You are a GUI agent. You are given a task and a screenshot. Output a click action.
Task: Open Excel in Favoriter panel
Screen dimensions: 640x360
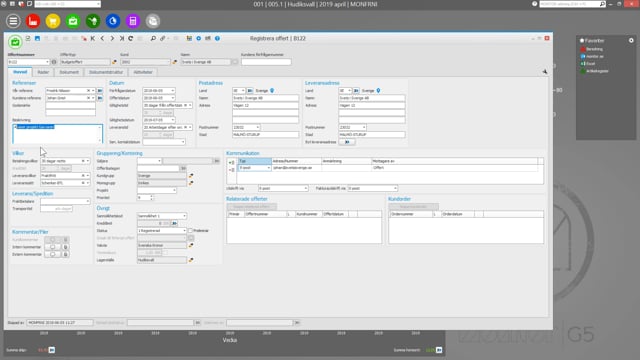pyautogui.click(x=591, y=64)
